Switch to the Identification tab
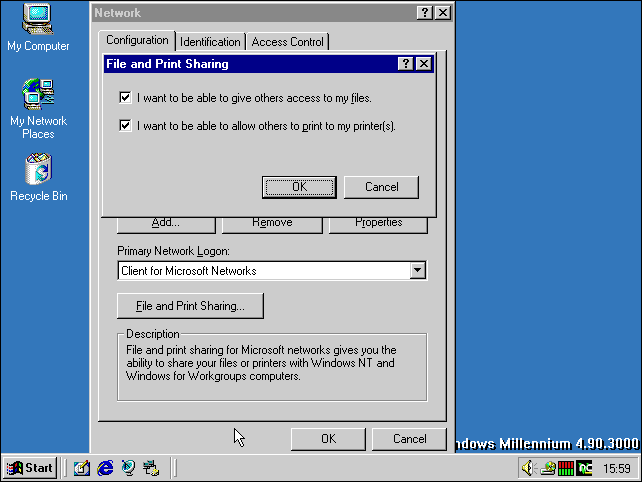Viewport: 642px width, 482px height. [x=210, y=42]
